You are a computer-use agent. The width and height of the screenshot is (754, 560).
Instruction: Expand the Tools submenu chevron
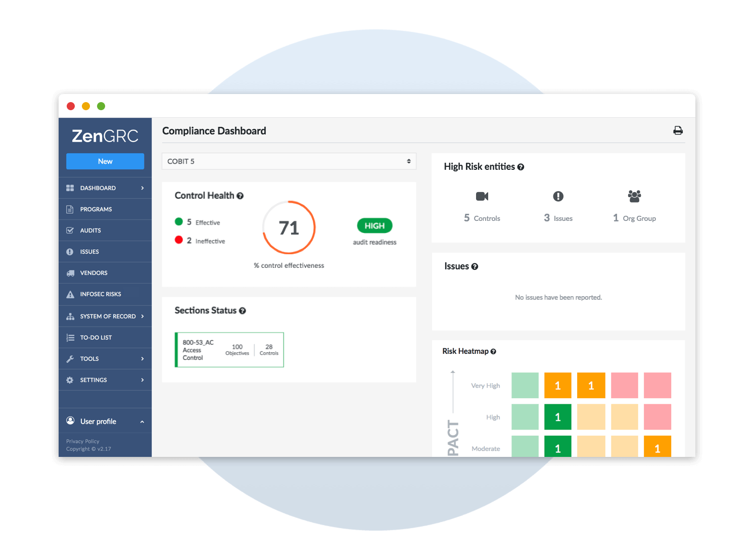pyautogui.click(x=143, y=359)
